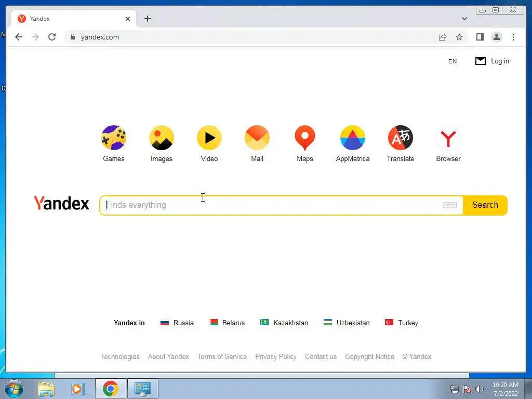
Task: Go forward to the next page
Action: point(35,37)
